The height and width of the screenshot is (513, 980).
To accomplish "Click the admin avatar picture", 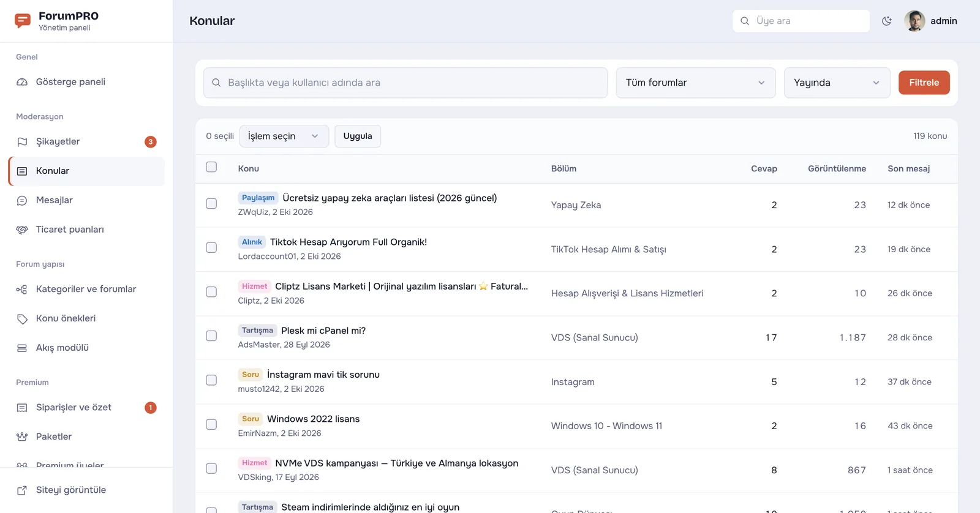I will tap(914, 21).
